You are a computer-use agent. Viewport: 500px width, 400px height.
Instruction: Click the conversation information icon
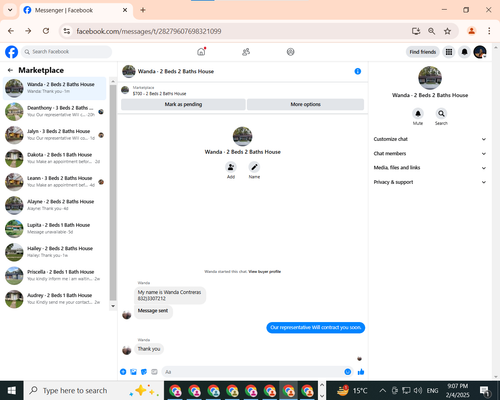click(x=358, y=71)
